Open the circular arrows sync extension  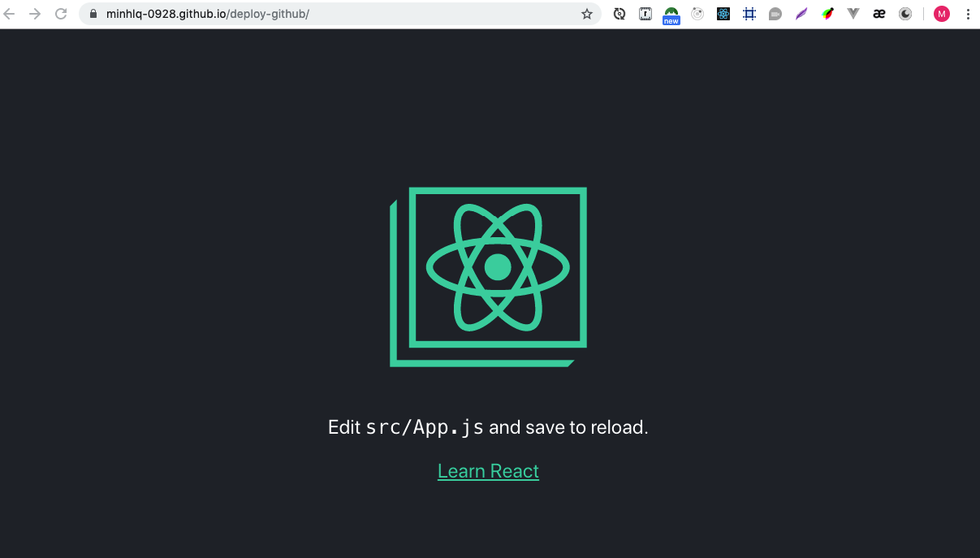click(620, 14)
